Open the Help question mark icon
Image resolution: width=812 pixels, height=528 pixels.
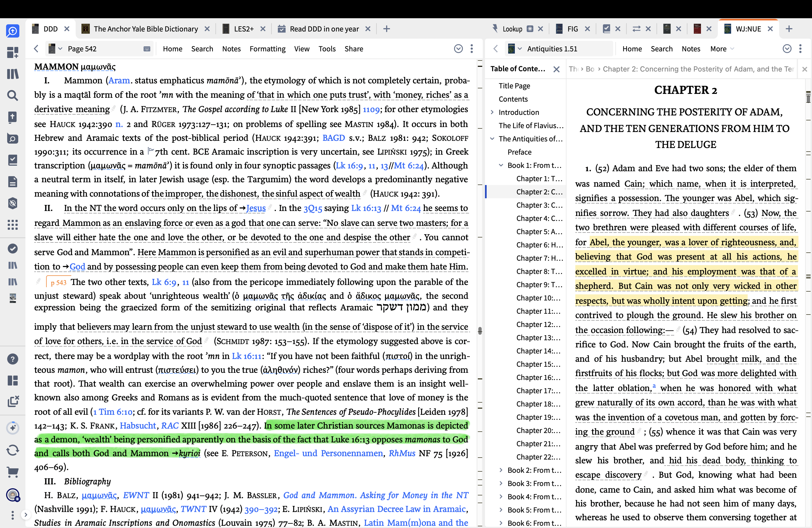click(13, 359)
